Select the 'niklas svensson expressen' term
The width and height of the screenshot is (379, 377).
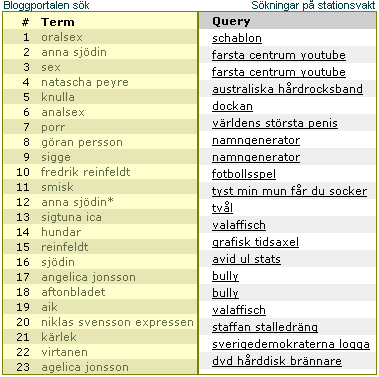[x=117, y=322]
